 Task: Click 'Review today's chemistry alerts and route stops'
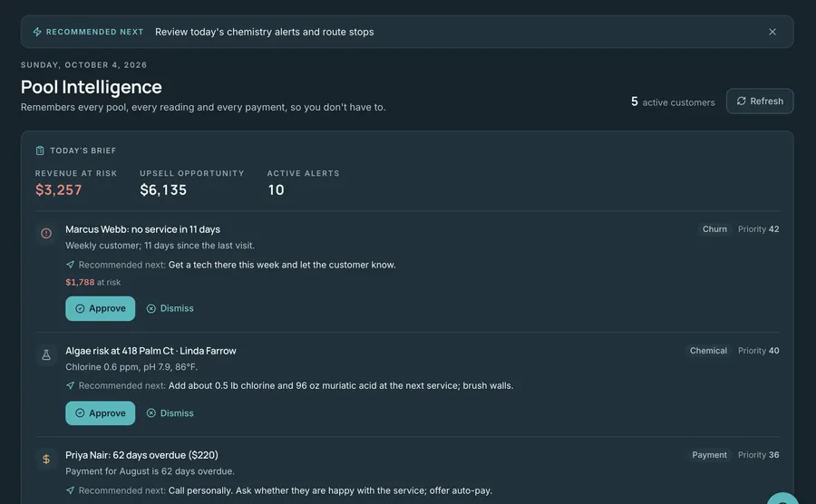[x=265, y=32]
